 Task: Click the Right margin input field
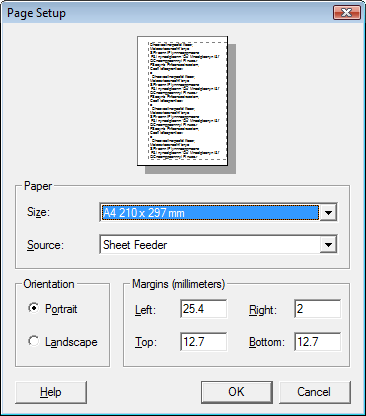pos(317,309)
